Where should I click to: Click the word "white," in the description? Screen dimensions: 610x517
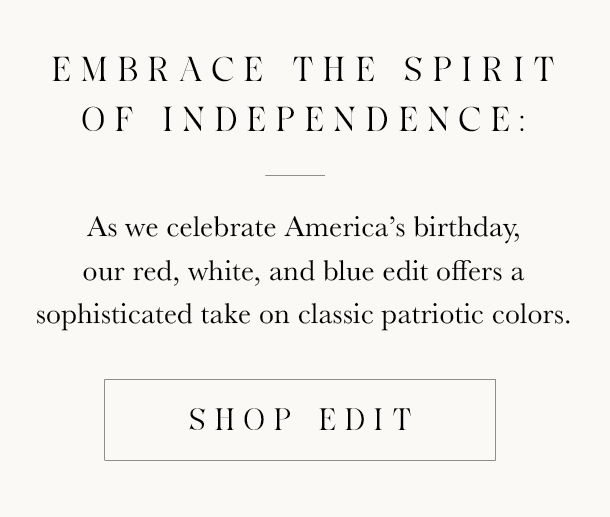pos(224,272)
